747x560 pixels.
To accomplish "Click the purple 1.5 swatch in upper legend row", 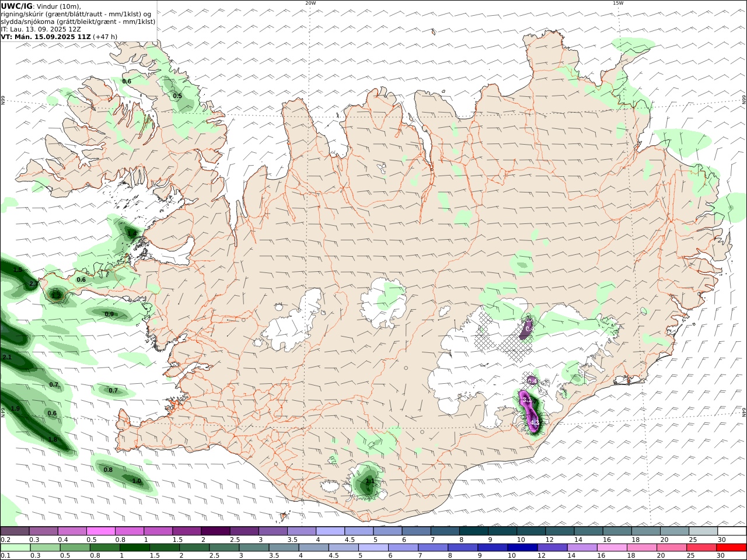I will coord(187,531).
